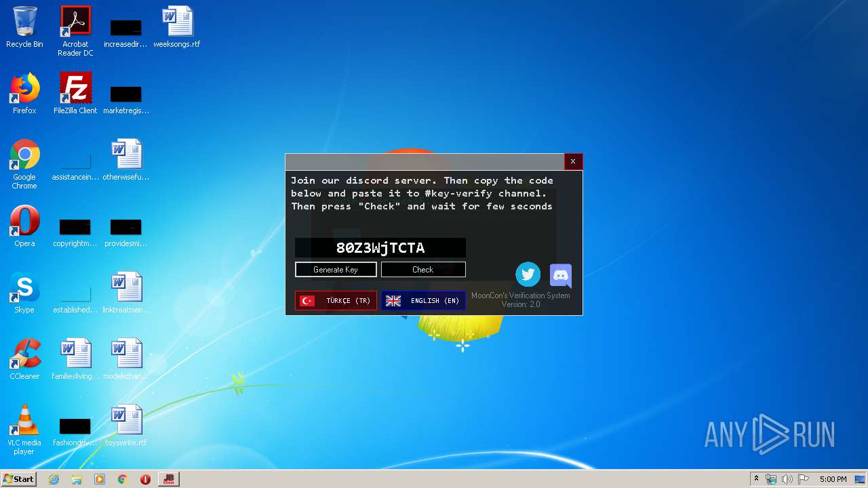Viewport: 868px width, 488px height.
Task: Click the 5:00 PM system clock
Action: coord(833,479)
